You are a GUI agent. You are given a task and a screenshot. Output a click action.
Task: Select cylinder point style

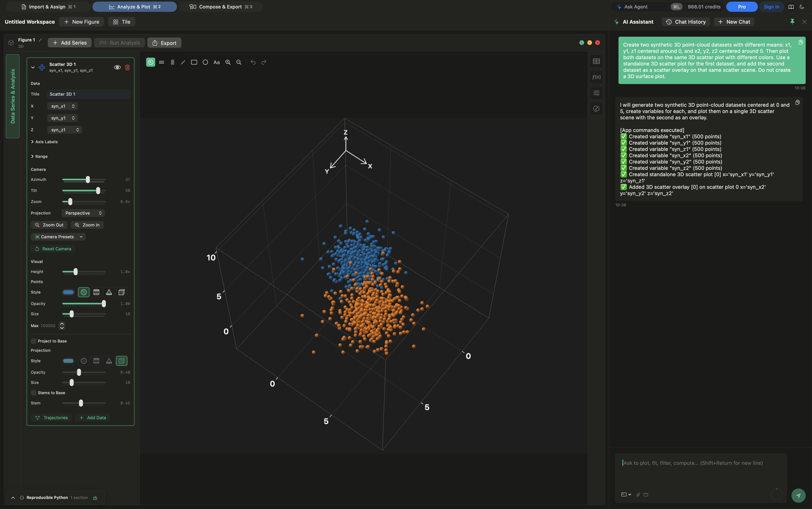[96, 292]
